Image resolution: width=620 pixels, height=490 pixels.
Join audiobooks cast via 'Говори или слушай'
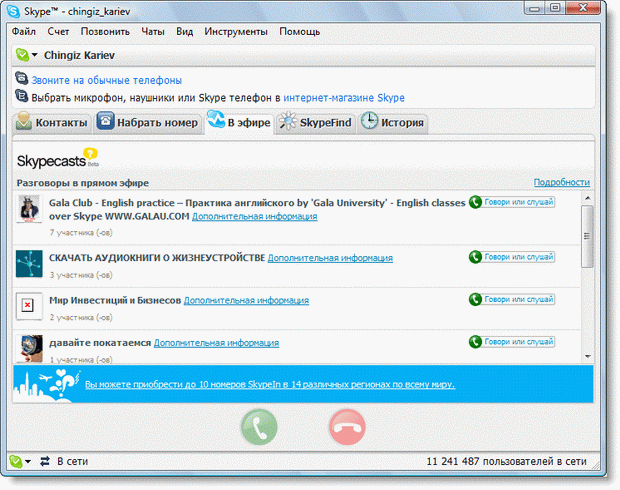pos(512,257)
